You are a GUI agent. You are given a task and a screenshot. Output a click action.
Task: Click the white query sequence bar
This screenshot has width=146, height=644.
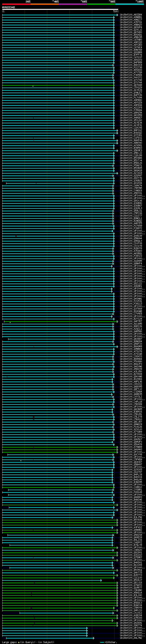point(60,10)
